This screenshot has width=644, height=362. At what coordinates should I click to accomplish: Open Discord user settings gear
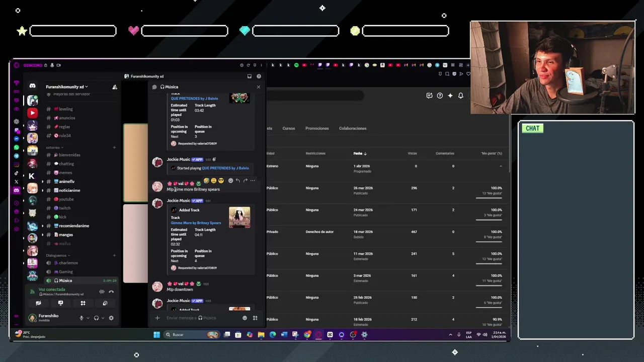pyautogui.click(x=111, y=318)
